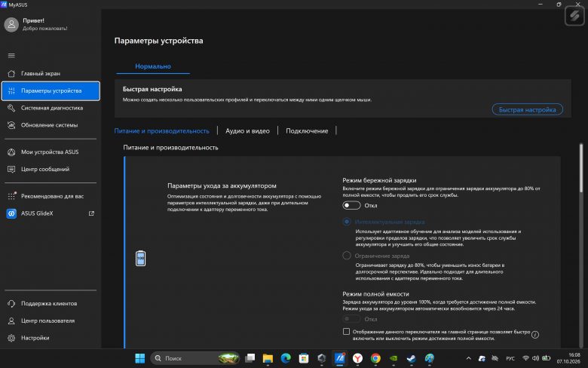Open the external link icon next to GlideX
588x368 pixels.
point(91,213)
